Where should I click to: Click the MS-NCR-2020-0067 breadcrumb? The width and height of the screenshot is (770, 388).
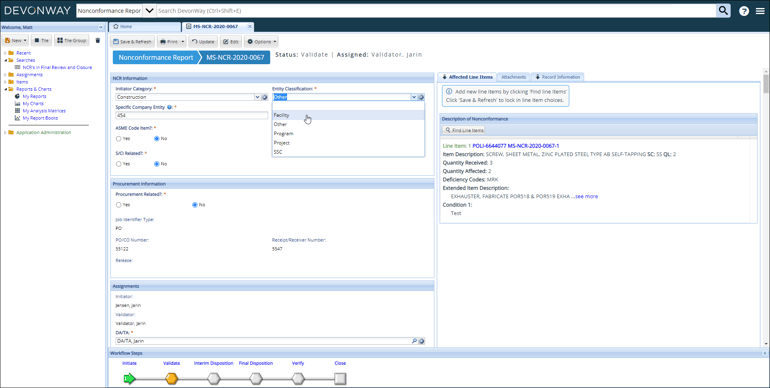coord(235,57)
